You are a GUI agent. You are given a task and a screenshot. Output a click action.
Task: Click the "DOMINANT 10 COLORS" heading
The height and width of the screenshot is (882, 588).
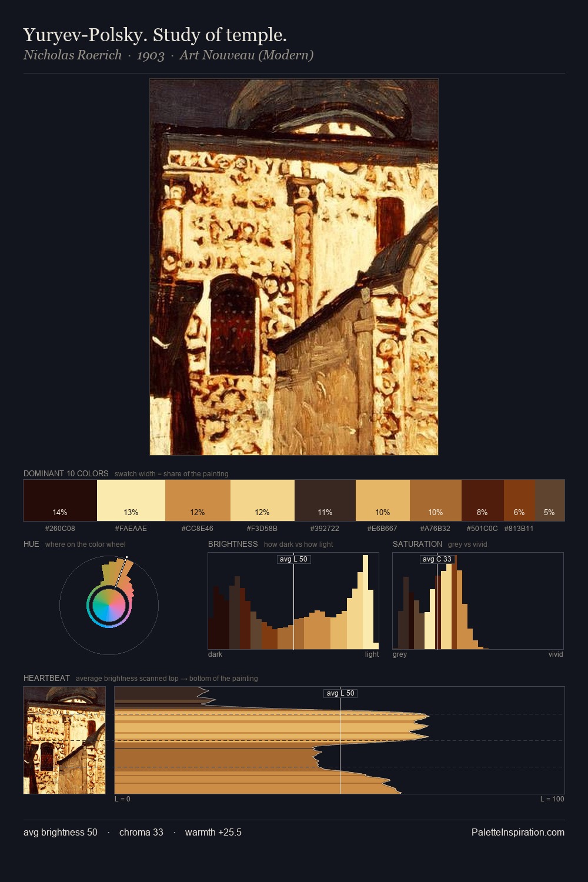click(66, 473)
